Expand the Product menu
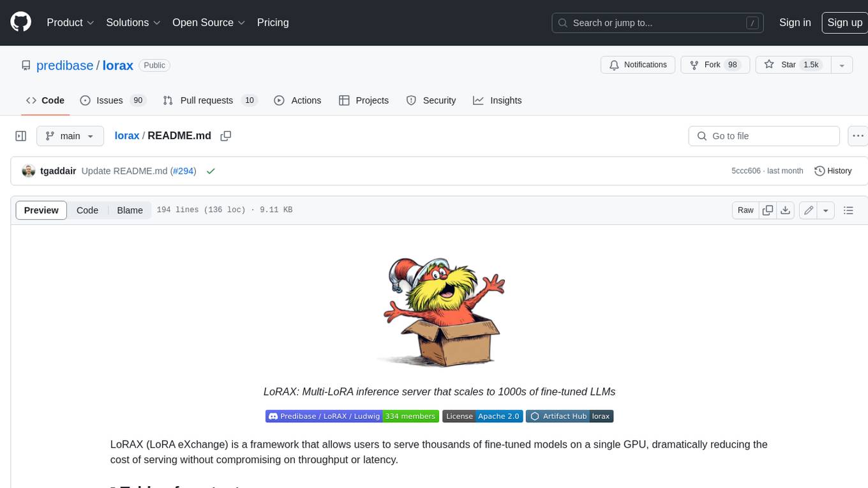Image resolution: width=868 pixels, height=488 pixels. click(70, 22)
